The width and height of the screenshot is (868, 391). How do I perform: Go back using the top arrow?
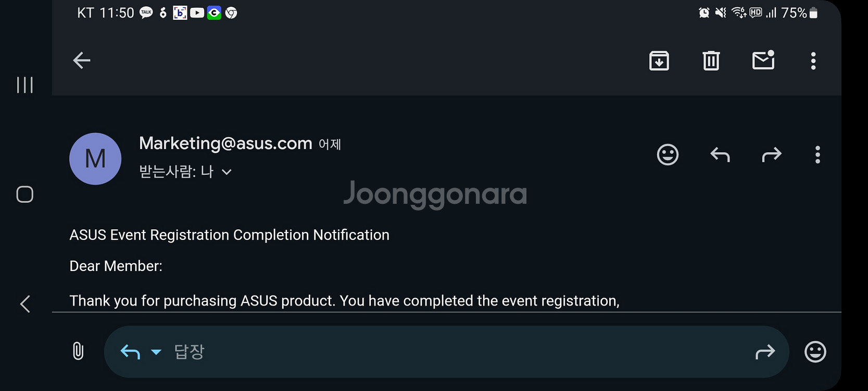[x=82, y=60]
